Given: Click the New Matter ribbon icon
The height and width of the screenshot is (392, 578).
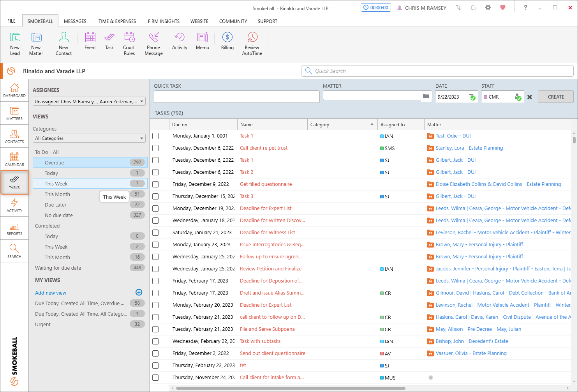Looking at the screenshot, I should [x=36, y=44].
